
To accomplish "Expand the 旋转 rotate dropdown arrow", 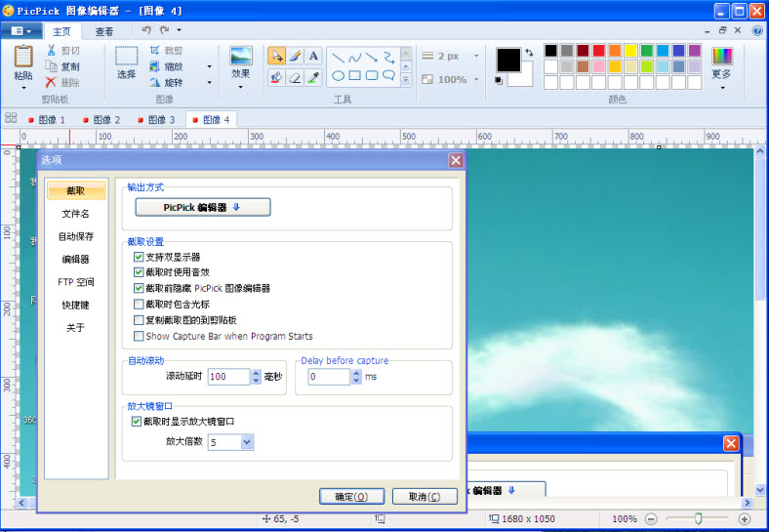I will [210, 82].
